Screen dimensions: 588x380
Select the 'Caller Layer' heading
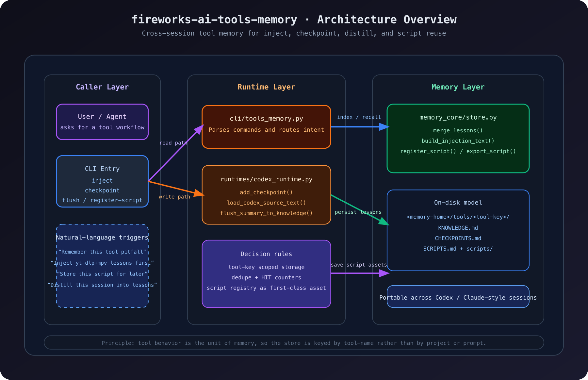click(x=102, y=87)
